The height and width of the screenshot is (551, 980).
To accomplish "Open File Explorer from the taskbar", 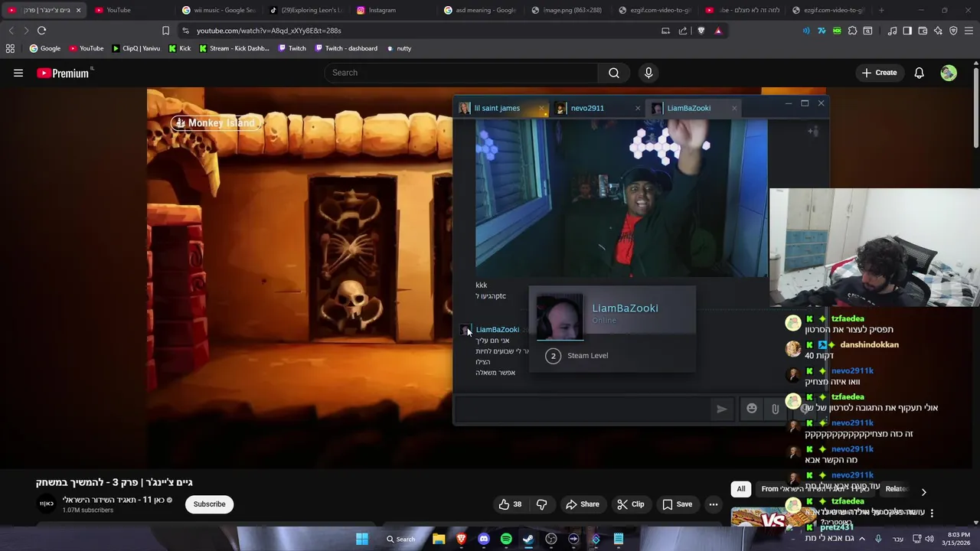I will point(439,539).
